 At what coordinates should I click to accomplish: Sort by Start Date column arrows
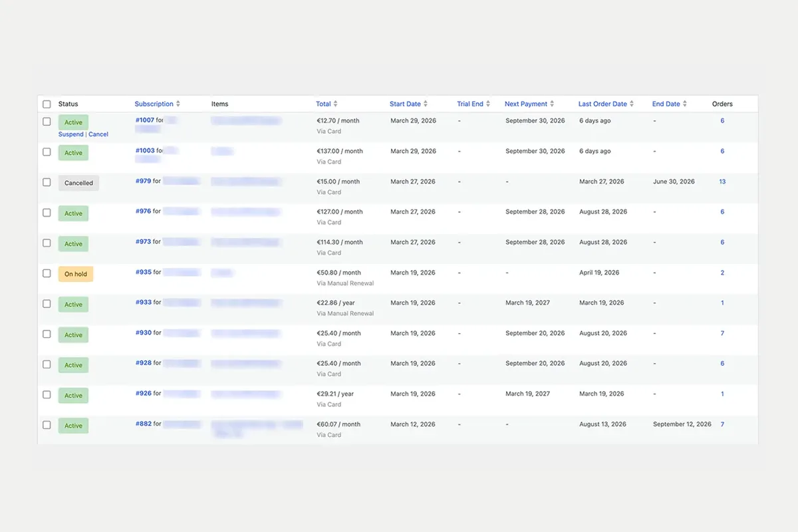(x=426, y=104)
